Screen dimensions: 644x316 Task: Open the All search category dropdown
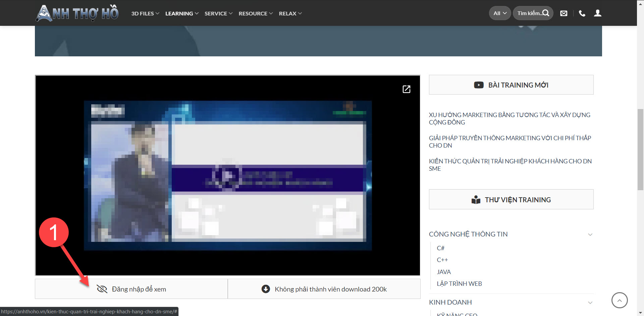click(x=500, y=13)
